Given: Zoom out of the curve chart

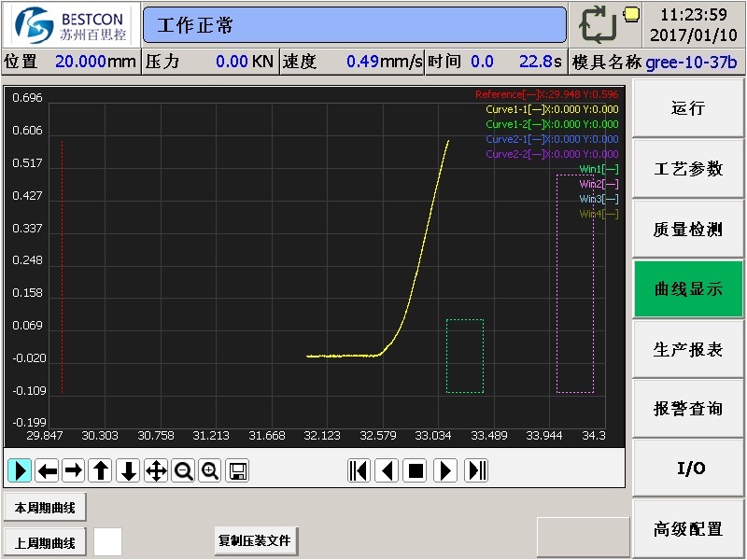Looking at the screenshot, I should 183,470.
